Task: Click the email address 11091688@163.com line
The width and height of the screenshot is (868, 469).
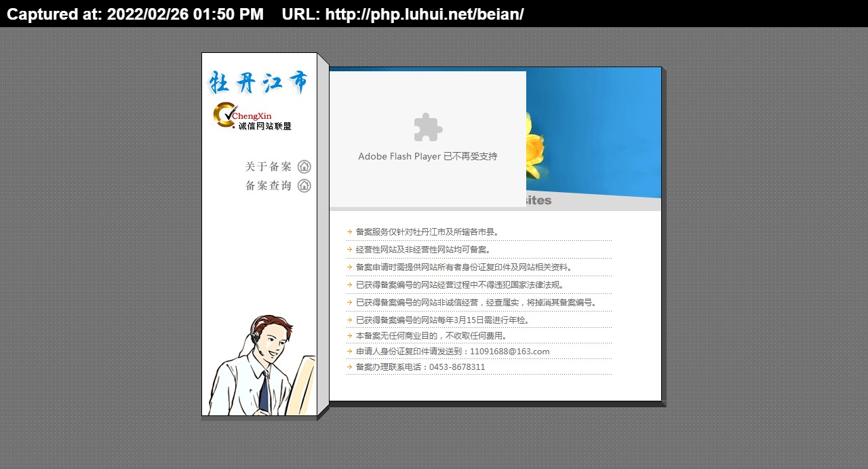Action: pyautogui.click(x=453, y=351)
